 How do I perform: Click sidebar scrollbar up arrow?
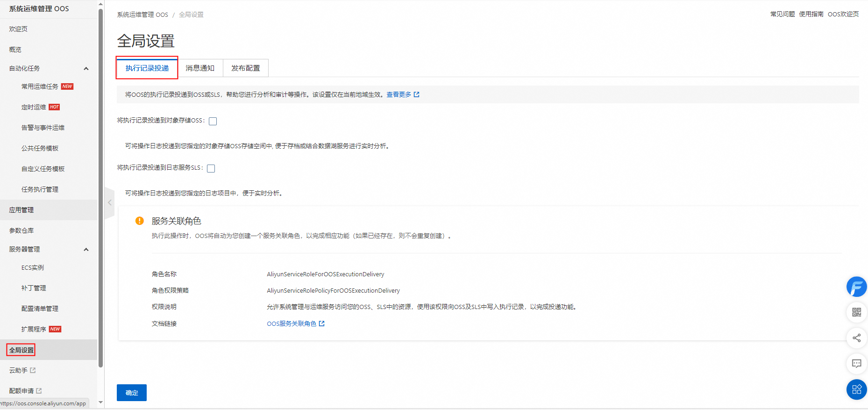pyautogui.click(x=101, y=4)
